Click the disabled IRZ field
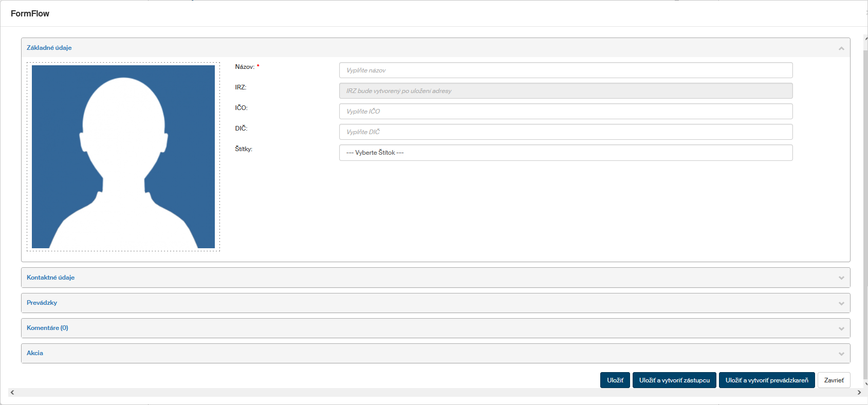Screen dimensions: 868x405 click(x=565, y=91)
